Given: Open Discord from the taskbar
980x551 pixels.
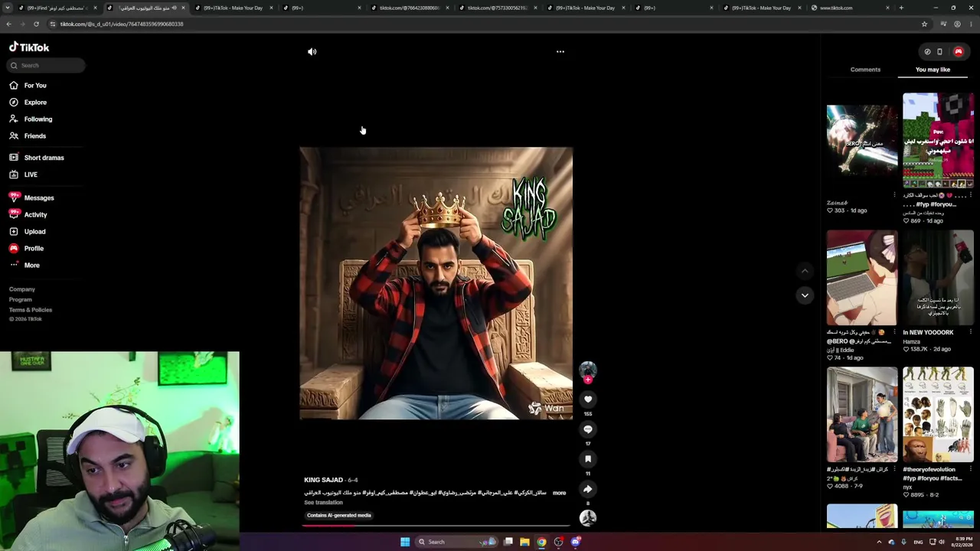Looking at the screenshot, I should point(576,542).
